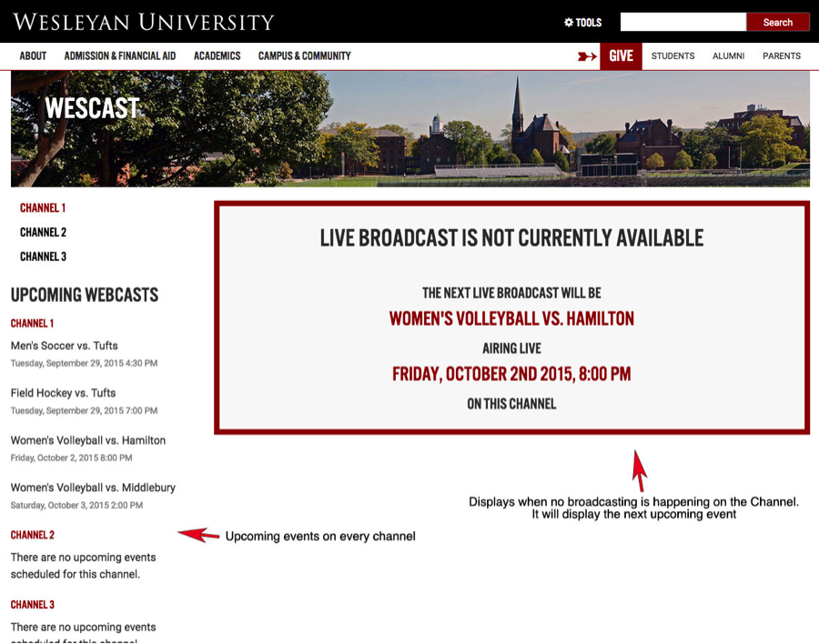This screenshot has height=644, width=819.
Task: Click the Wescast banner title
Action: [93, 108]
